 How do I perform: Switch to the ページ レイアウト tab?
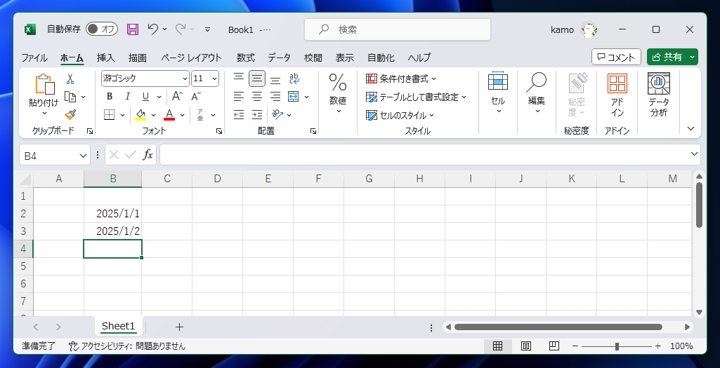(191, 58)
